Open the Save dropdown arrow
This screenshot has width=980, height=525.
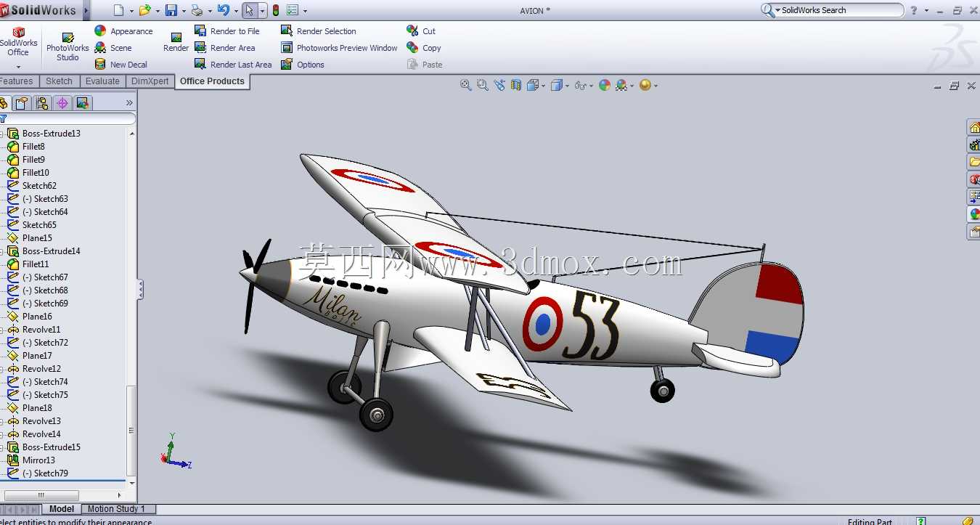pos(183,11)
